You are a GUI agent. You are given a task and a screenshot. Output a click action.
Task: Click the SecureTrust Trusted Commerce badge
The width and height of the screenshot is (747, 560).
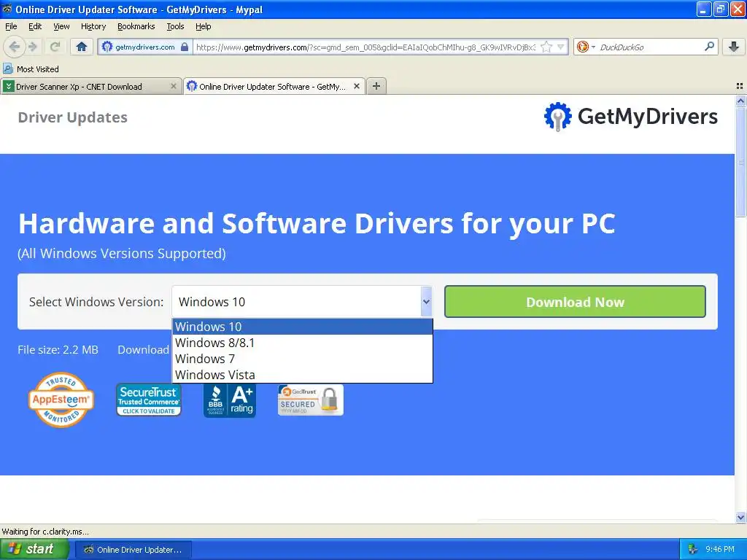click(149, 400)
